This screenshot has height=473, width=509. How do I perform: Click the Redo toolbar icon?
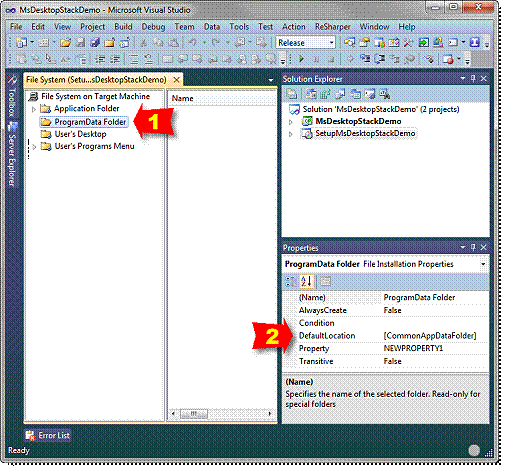(216, 43)
